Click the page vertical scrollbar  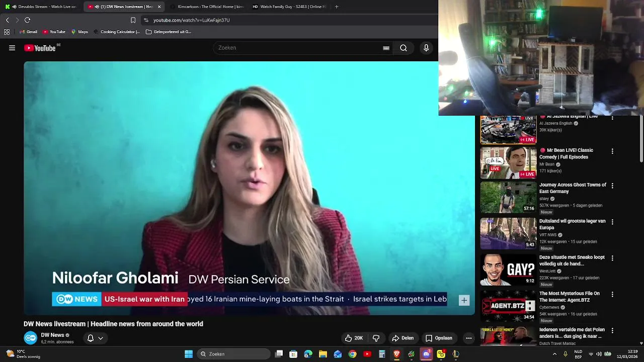pos(641,139)
